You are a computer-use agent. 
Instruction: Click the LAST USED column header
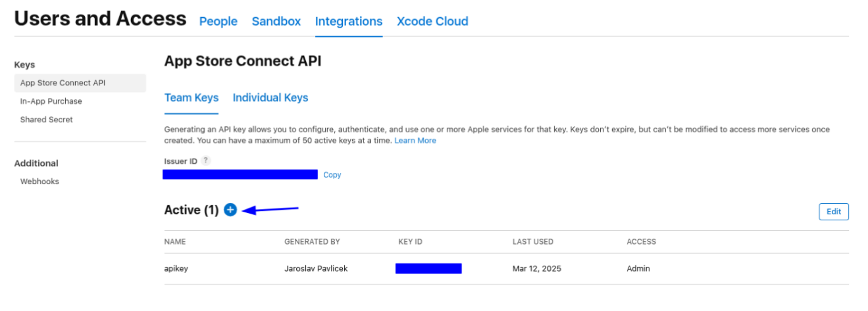tap(532, 242)
